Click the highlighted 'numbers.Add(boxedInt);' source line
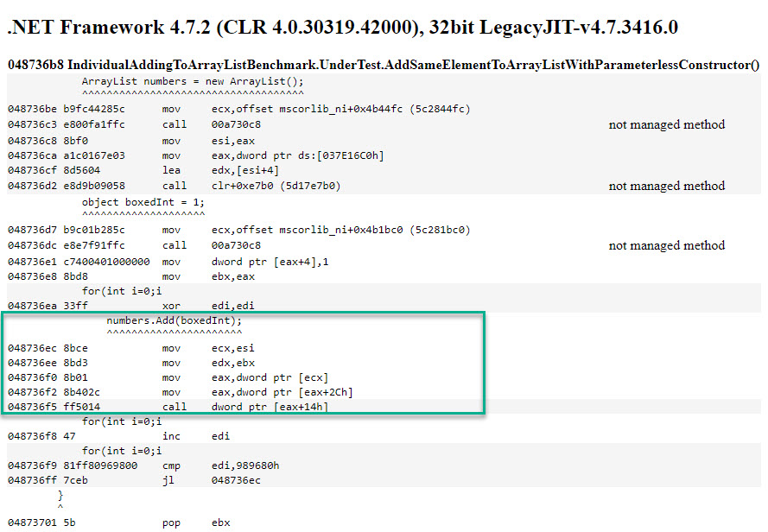 (x=174, y=320)
